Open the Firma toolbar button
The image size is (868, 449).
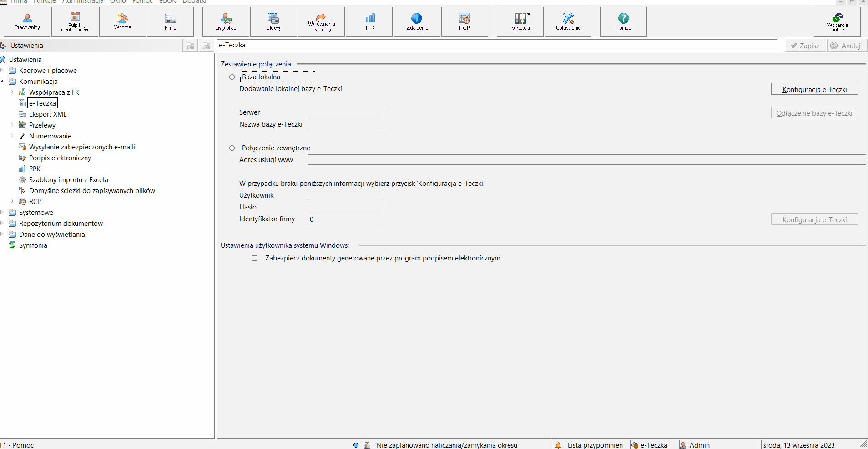click(x=170, y=22)
